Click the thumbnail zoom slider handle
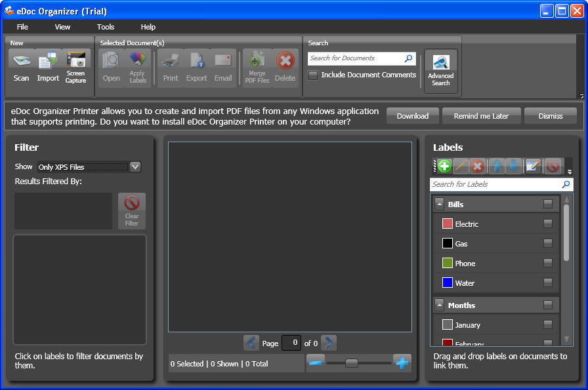The width and height of the screenshot is (588, 390). tap(351, 362)
